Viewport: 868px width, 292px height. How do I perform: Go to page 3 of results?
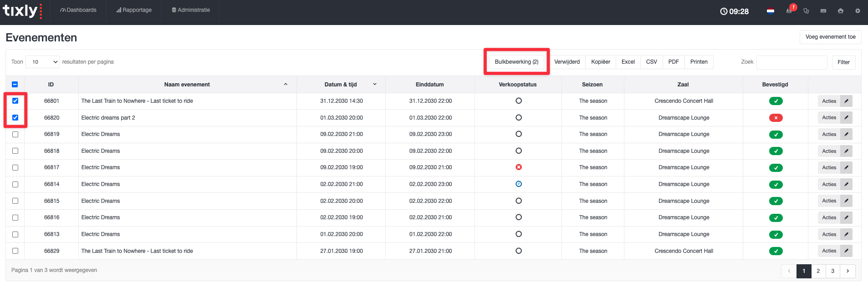point(832,271)
